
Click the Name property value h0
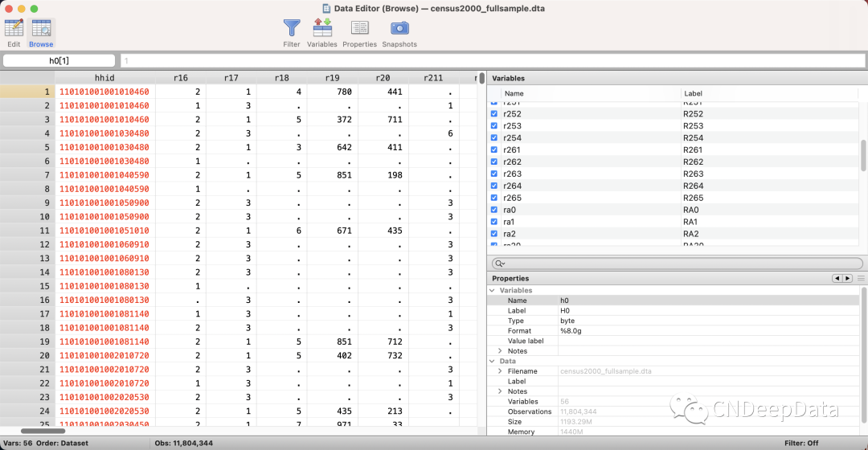[564, 301]
